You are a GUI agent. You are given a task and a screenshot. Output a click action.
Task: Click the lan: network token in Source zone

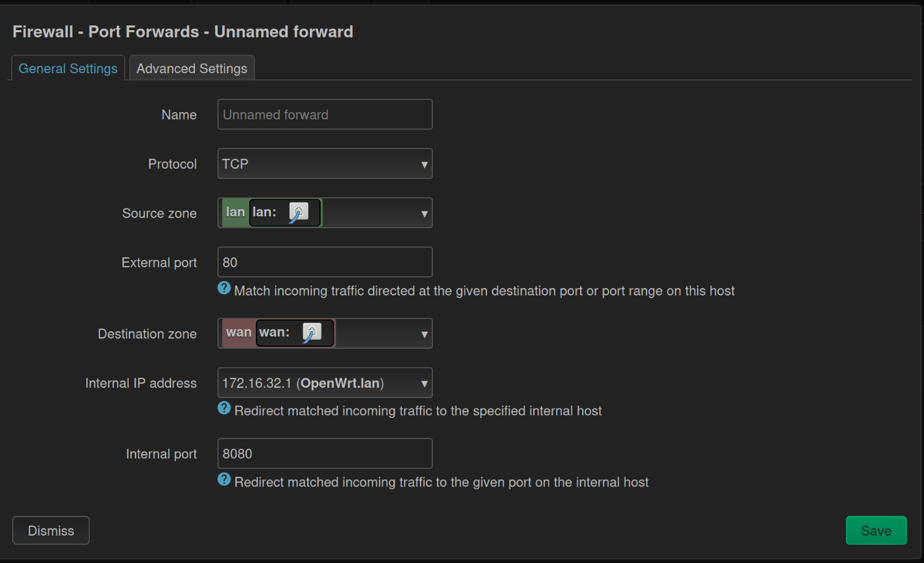click(265, 213)
